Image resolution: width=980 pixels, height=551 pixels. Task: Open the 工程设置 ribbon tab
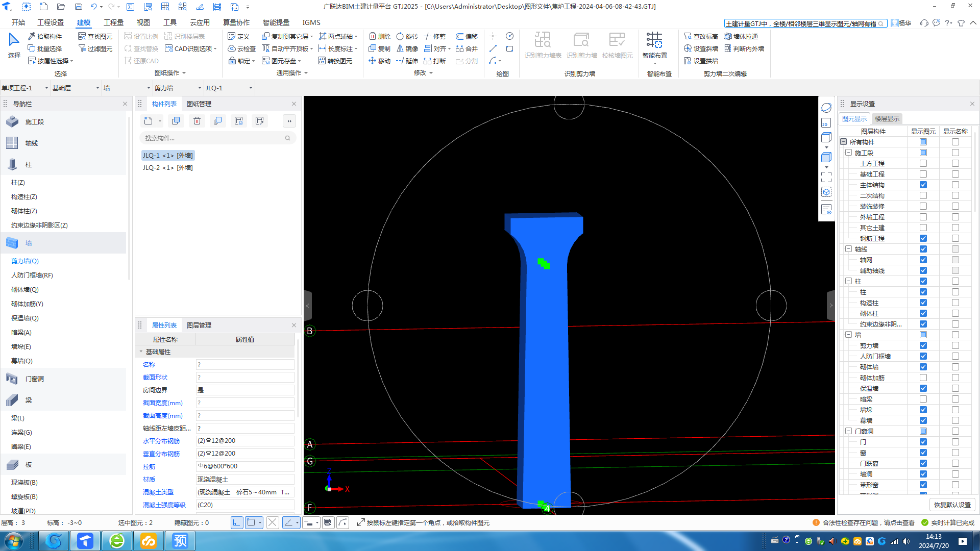51,22
